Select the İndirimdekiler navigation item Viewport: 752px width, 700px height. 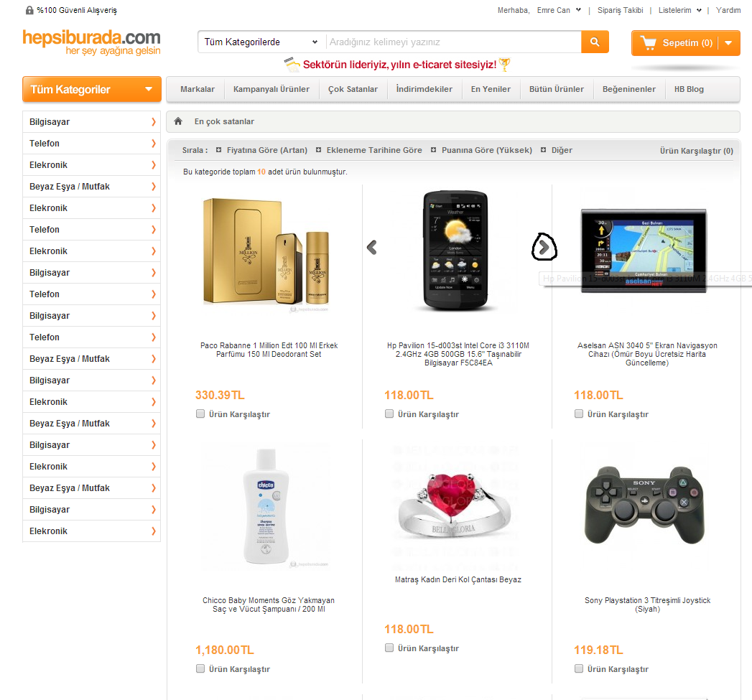(424, 89)
